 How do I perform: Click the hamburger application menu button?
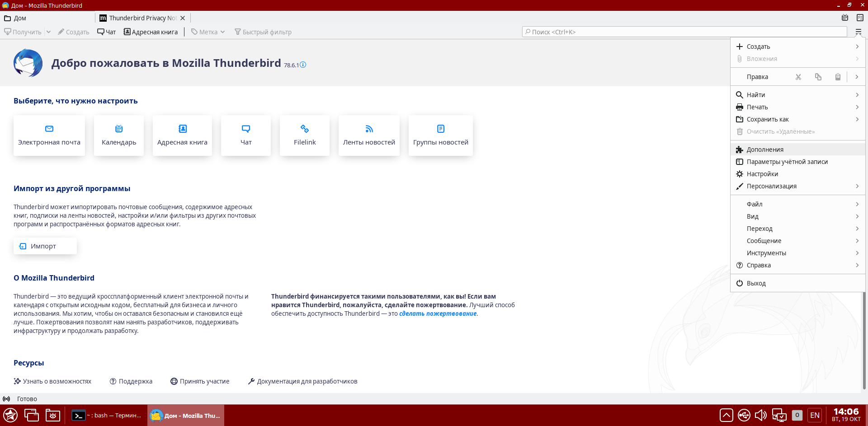858,32
